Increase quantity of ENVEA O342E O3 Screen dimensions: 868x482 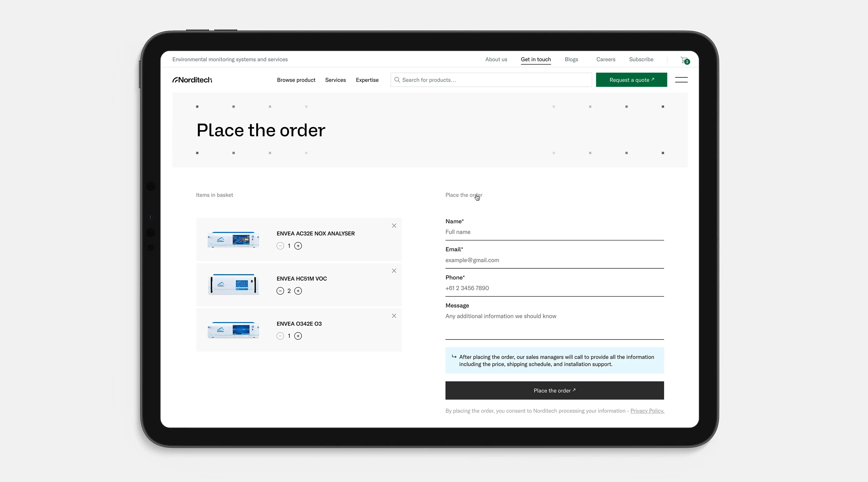coord(298,336)
